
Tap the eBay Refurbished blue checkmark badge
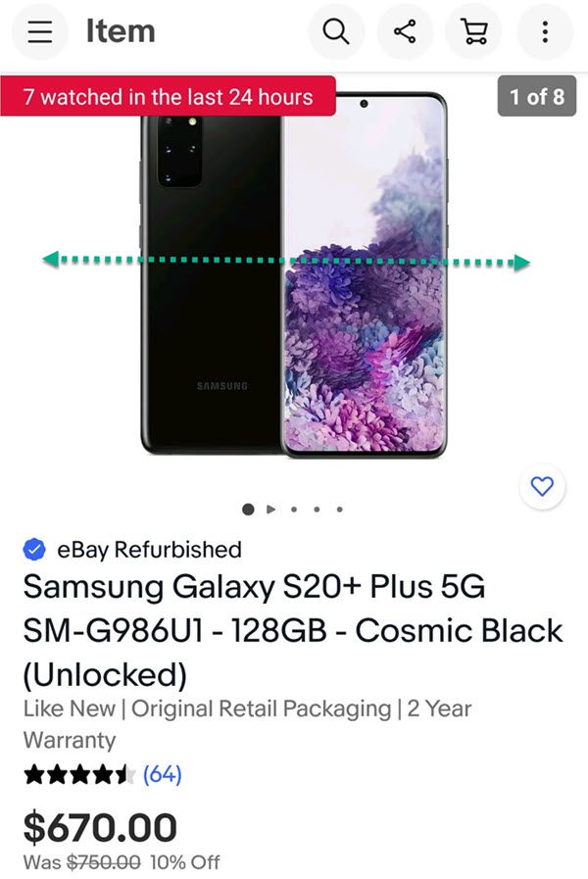coord(34,550)
